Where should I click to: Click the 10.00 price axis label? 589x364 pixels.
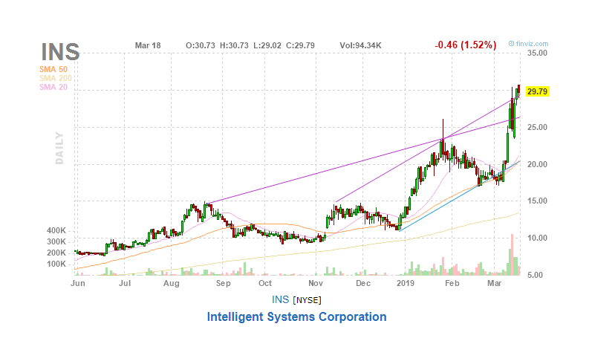pos(537,238)
